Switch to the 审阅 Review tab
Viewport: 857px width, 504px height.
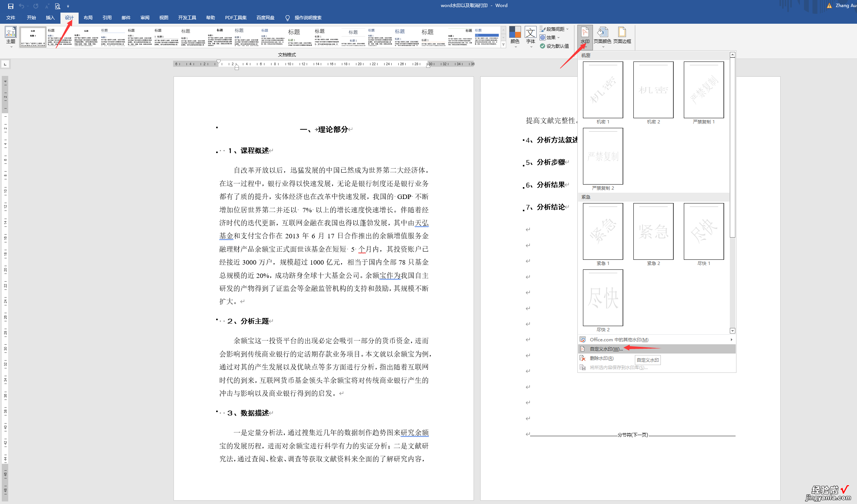coord(145,18)
